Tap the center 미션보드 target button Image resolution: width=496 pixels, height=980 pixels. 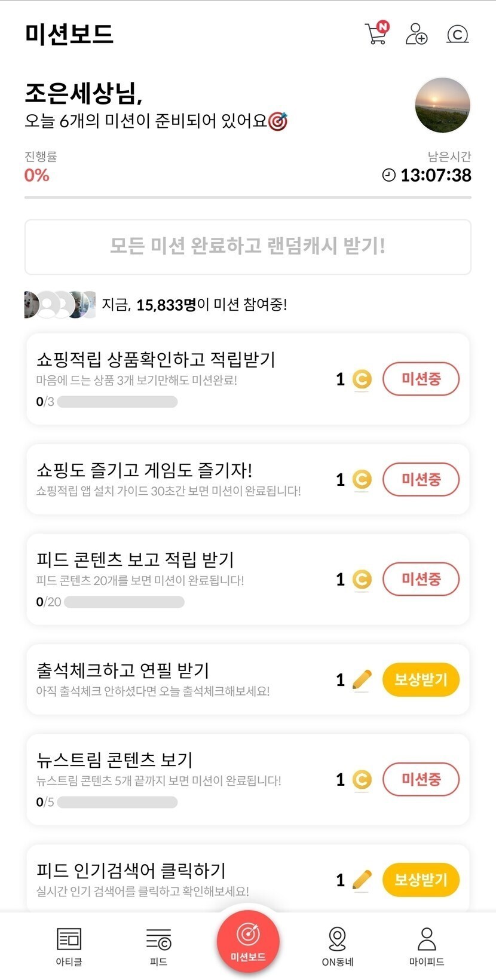[x=248, y=941]
